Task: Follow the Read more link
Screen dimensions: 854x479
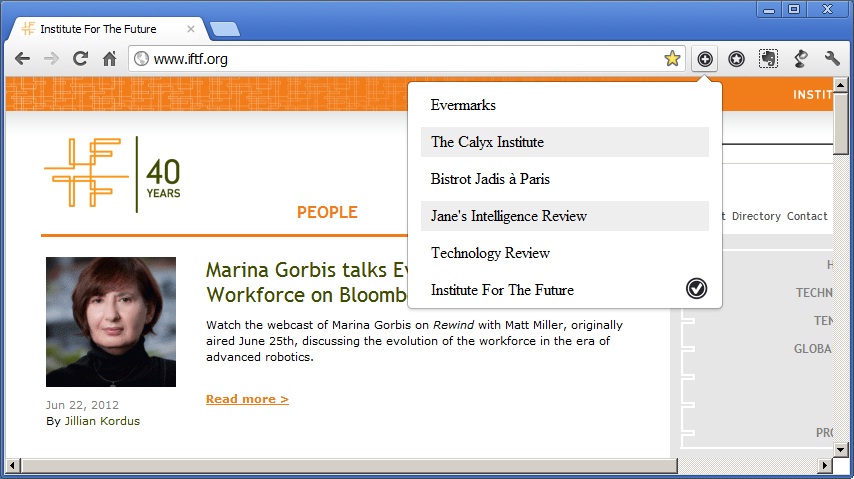Action: click(247, 399)
